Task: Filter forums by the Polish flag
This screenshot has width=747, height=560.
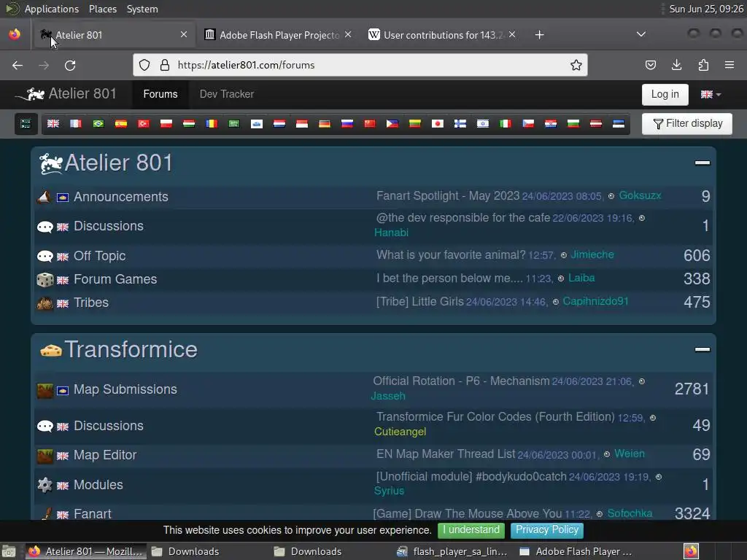Action: click(x=166, y=124)
